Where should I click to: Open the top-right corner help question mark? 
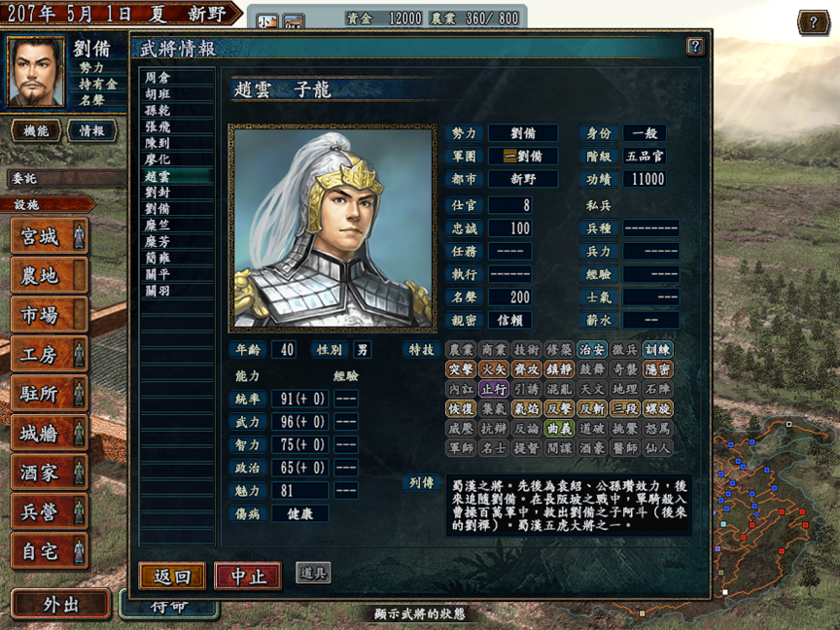tap(813, 22)
